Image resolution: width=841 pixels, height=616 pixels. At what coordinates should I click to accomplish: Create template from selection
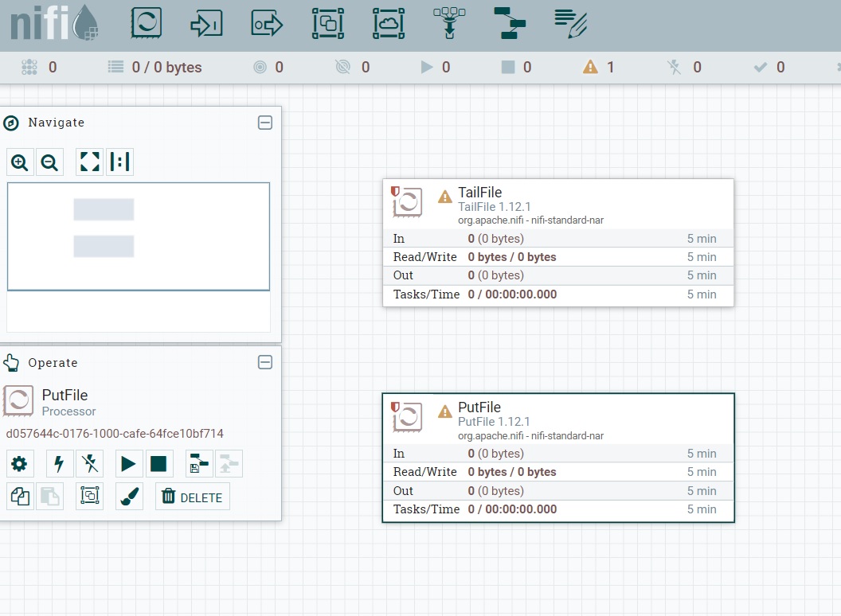click(x=199, y=464)
